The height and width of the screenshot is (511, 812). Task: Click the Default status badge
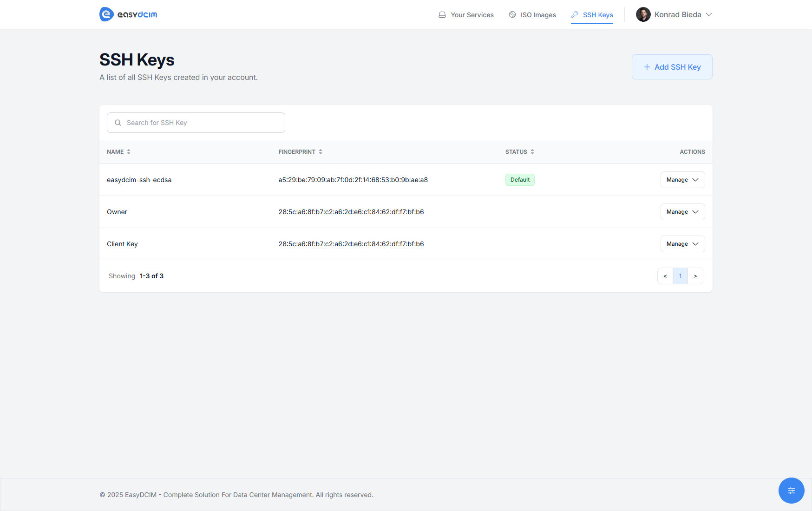pyautogui.click(x=520, y=179)
